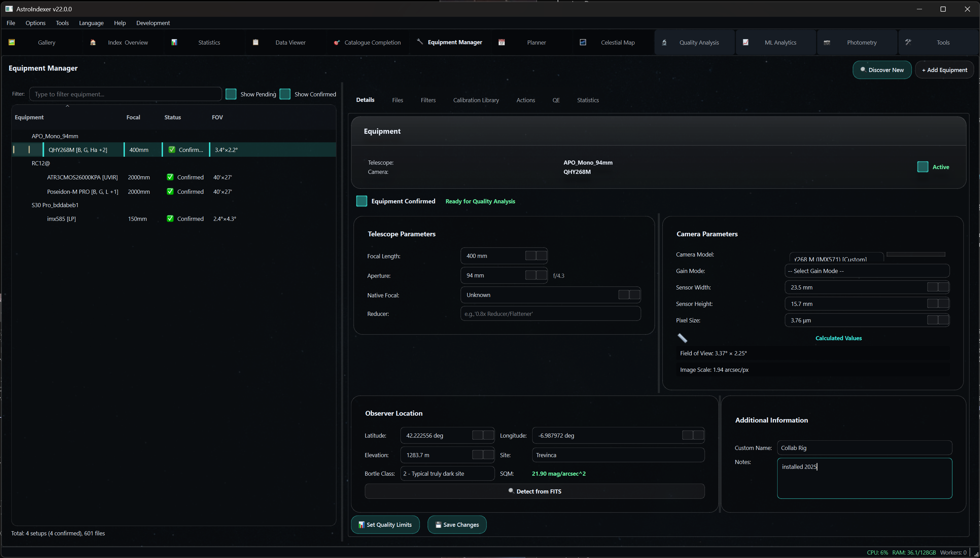Go to the Quality Analysis section
The height and width of the screenshot is (558, 980).
699,42
